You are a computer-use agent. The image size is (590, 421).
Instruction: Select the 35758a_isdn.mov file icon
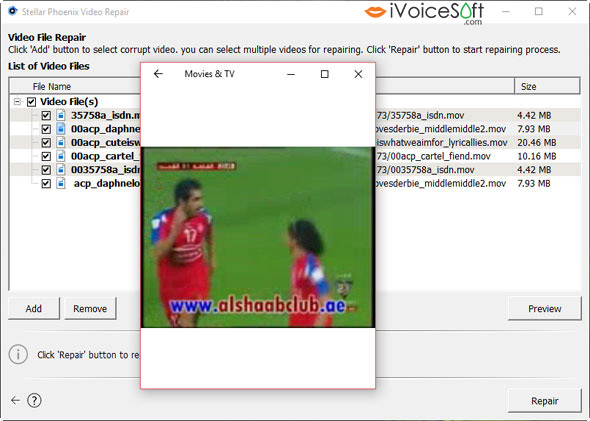[x=61, y=115]
